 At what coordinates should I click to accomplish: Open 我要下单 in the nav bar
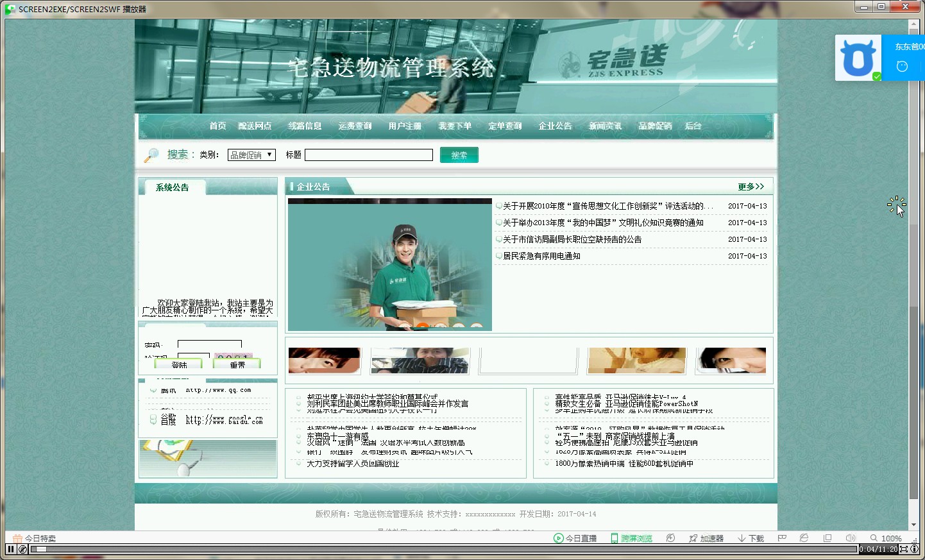click(x=455, y=126)
